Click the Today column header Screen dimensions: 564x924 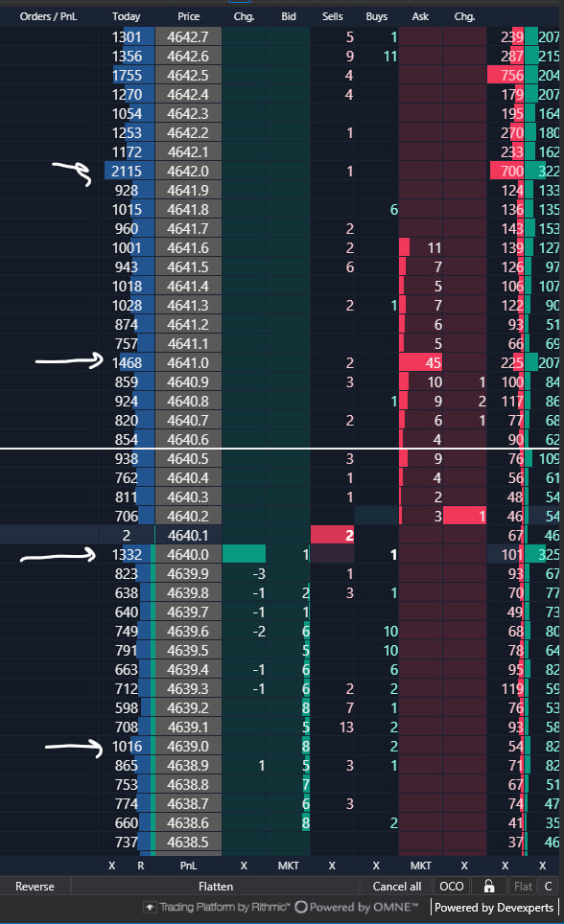[127, 16]
